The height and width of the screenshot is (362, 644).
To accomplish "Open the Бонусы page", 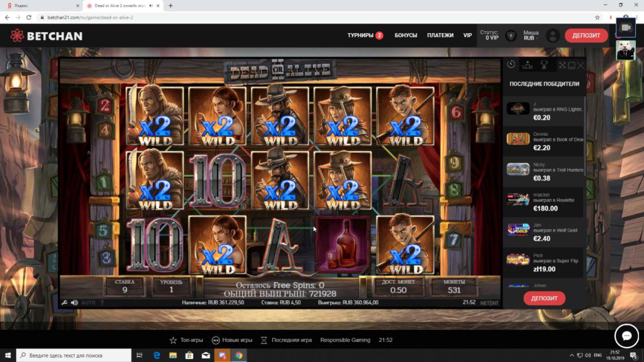I will pyautogui.click(x=406, y=35).
